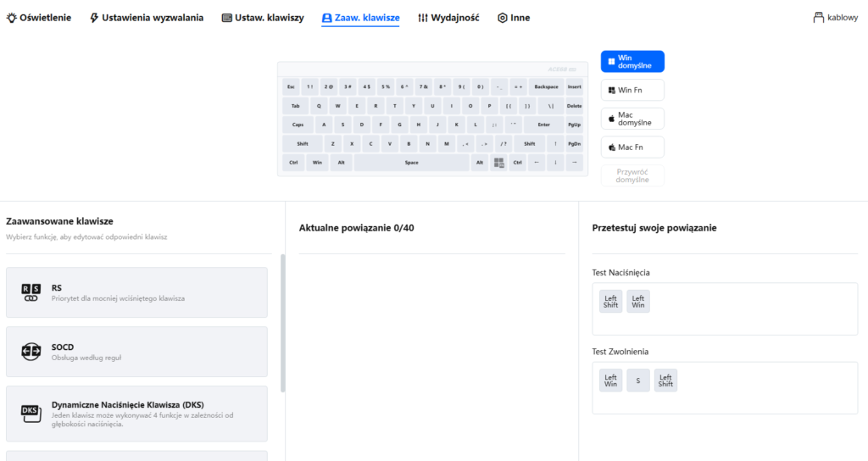The width and height of the screenshot is (868, 461).
Task: Select the PgDn key on keyboard
Action: point(574,144)
